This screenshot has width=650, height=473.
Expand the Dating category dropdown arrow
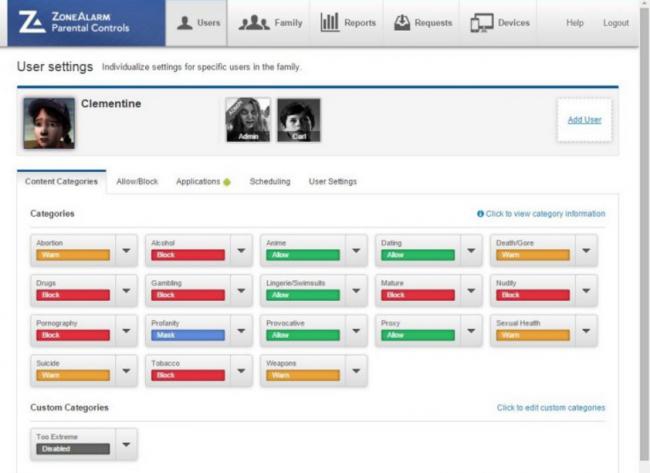coord(471,250)
